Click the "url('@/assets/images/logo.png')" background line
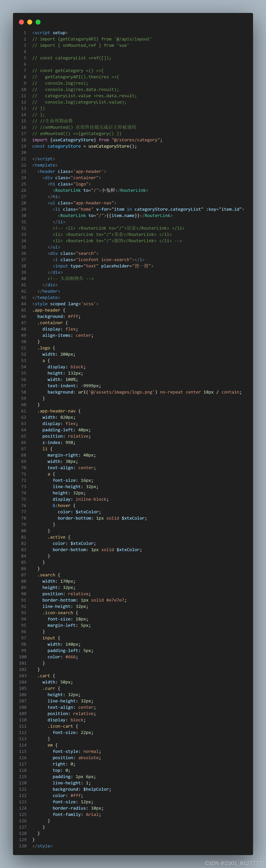Image resolution: width=266 pixels, height=868 pixels. tap(144, 392)
